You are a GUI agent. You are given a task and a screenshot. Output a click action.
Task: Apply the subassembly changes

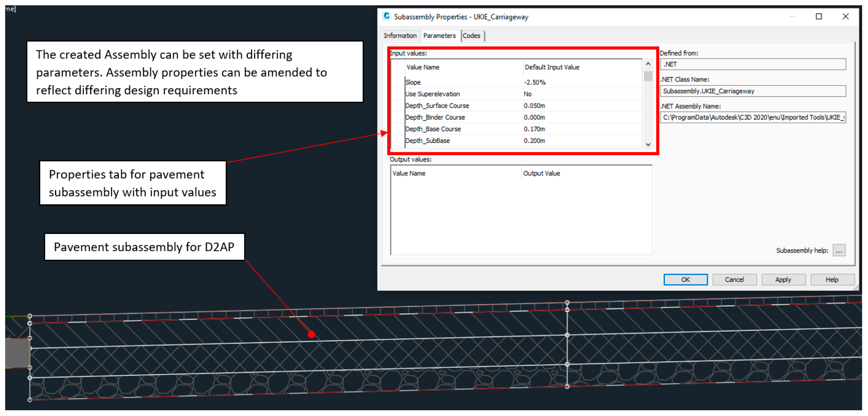click(x=783, y=280)
